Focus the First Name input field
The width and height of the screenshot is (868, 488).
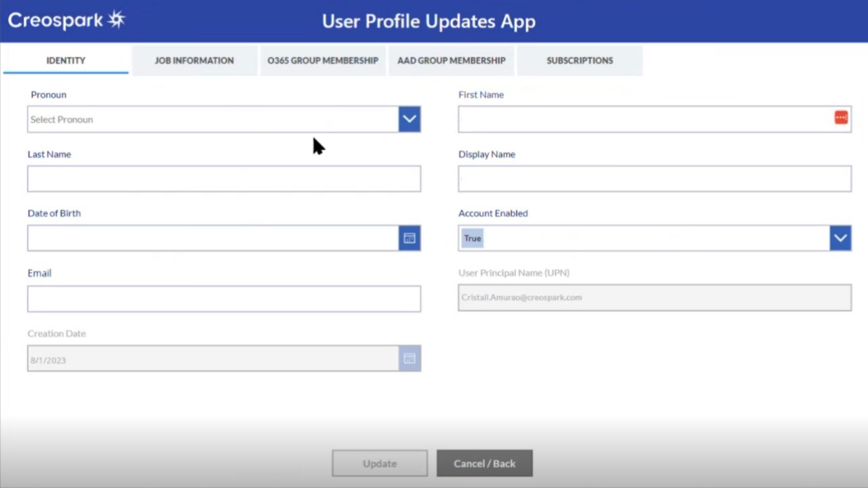654,119
